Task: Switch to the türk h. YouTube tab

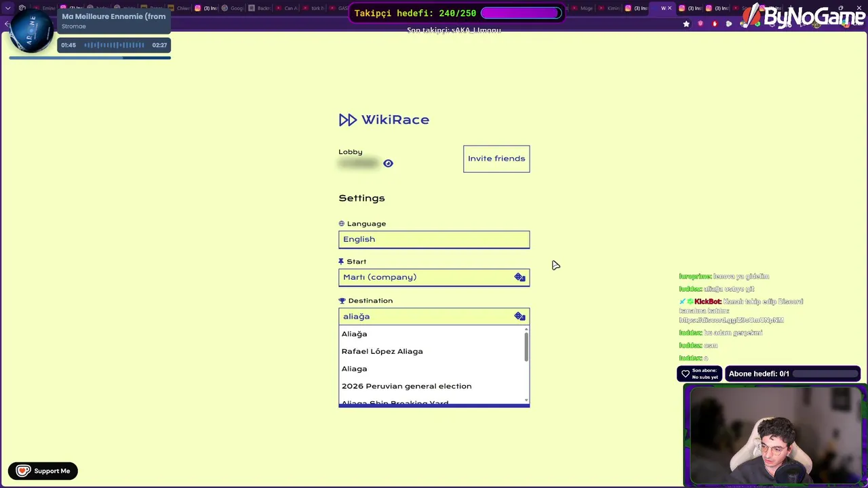Action: coord(313,8)
